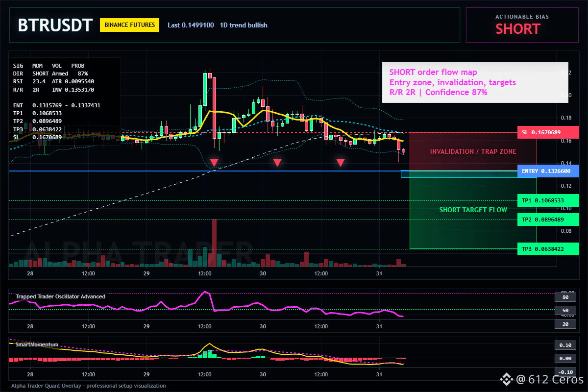Click the green TP3 0.0638422 price label

[548, 249]
